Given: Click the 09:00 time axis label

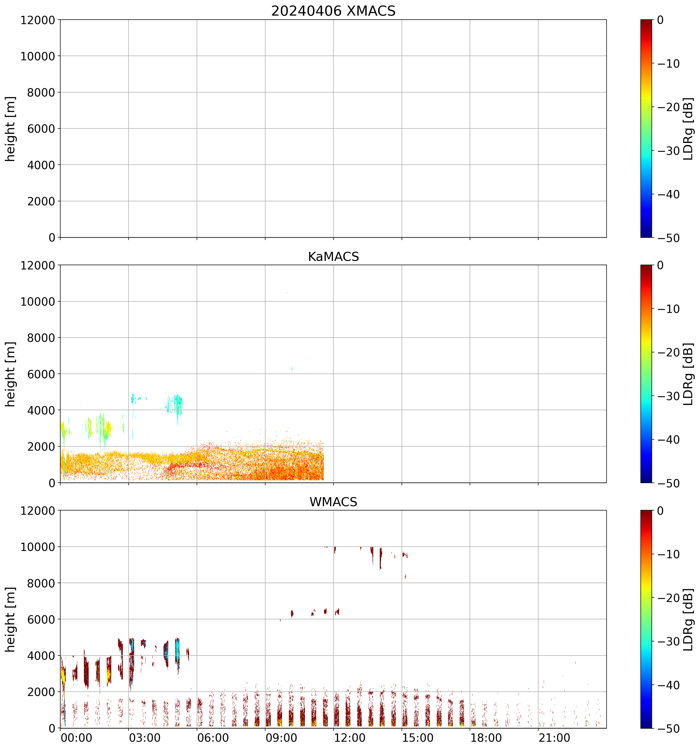Looking at the screenshot, I should coord(281,738).
